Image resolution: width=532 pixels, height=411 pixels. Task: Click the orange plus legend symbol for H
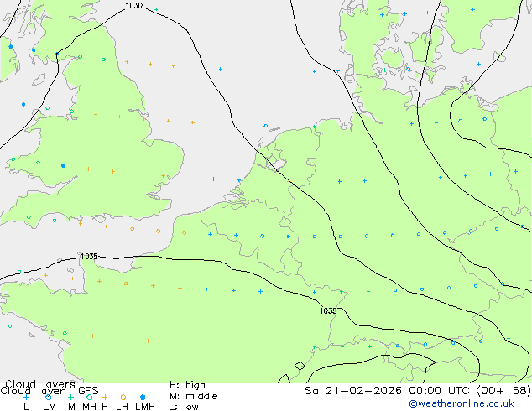[x=105, y=397]
